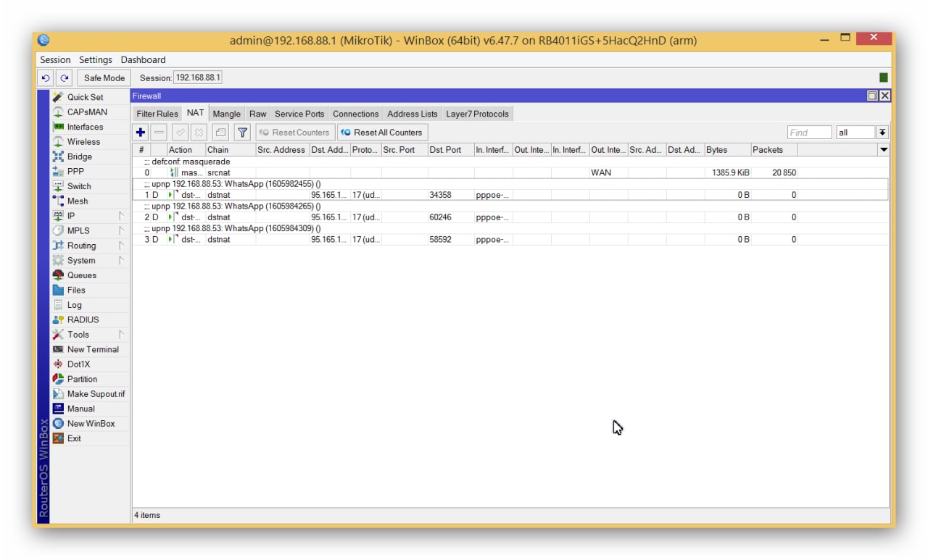
Task: Sort by Dst. Port column header
Action: click(450, 150)
